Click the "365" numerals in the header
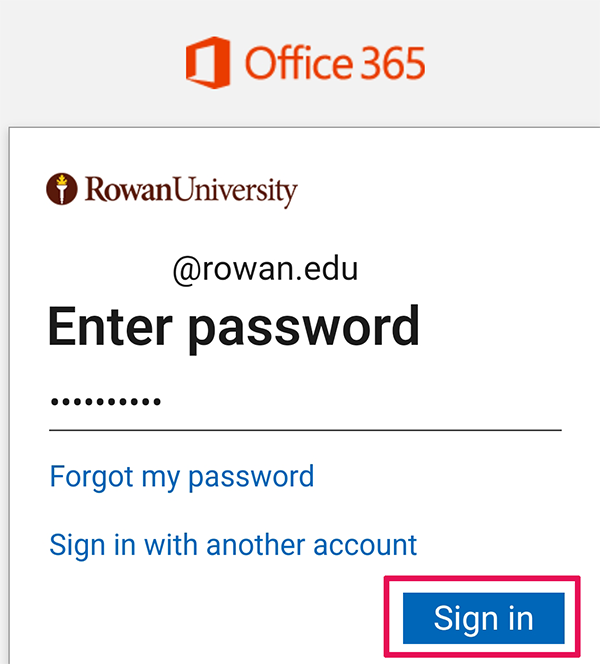Viewport: 600px width, 664px height. (x=386, y=63)
